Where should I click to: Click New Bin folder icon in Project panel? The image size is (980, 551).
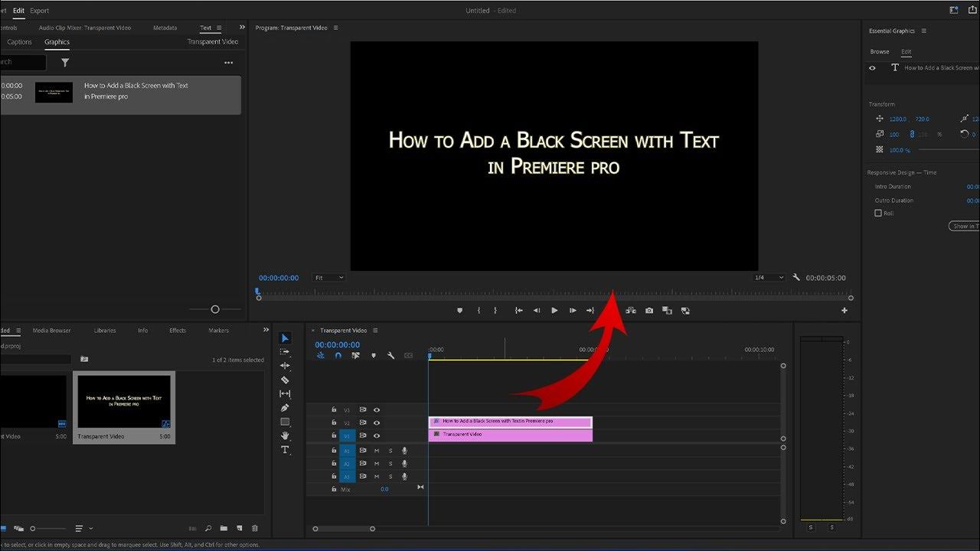[224, 528]
